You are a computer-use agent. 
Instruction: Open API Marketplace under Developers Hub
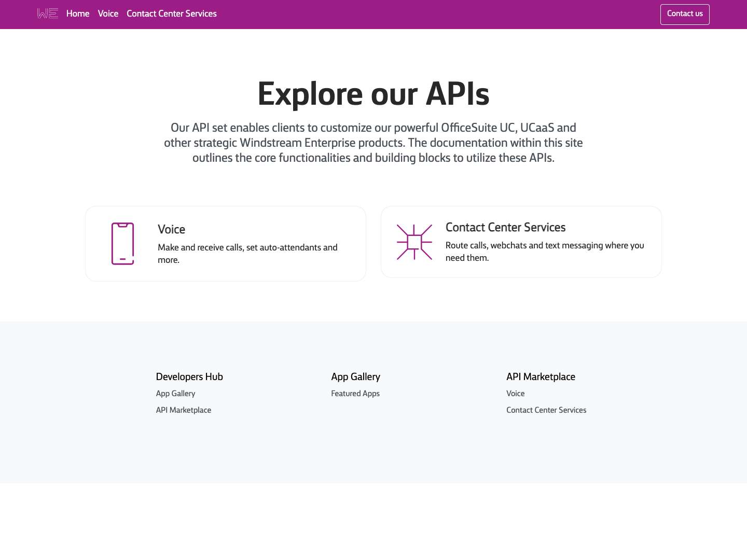tap(184, 410)
